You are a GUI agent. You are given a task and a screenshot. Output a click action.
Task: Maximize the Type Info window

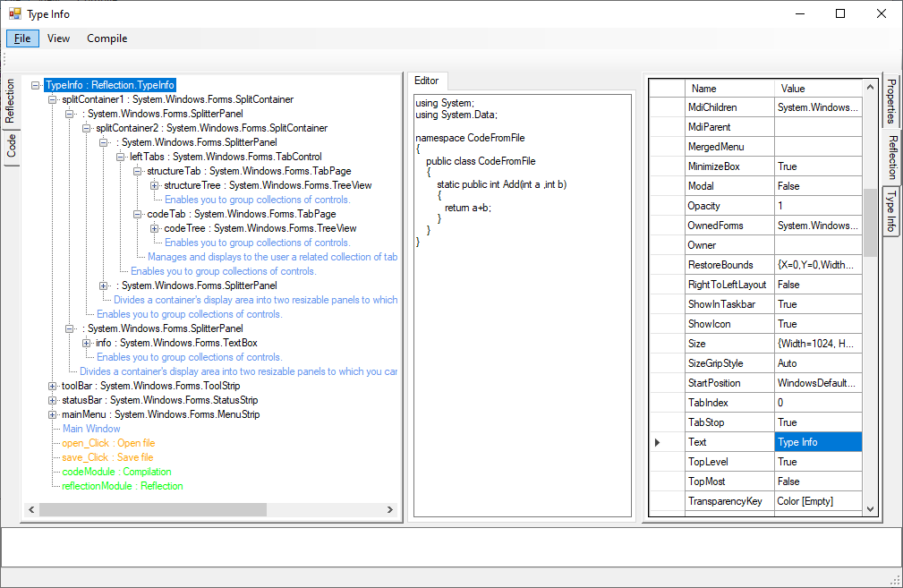point(840,13)
